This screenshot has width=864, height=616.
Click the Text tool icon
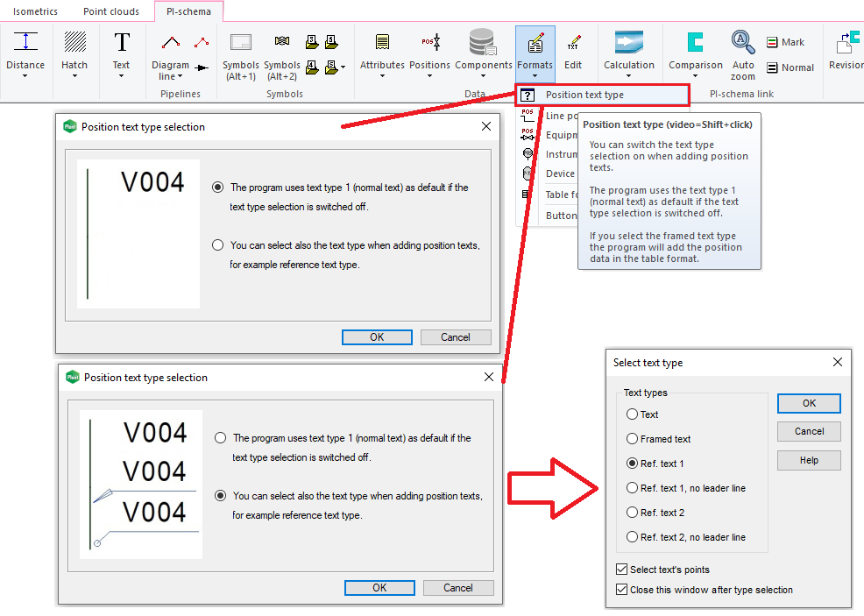121,42
